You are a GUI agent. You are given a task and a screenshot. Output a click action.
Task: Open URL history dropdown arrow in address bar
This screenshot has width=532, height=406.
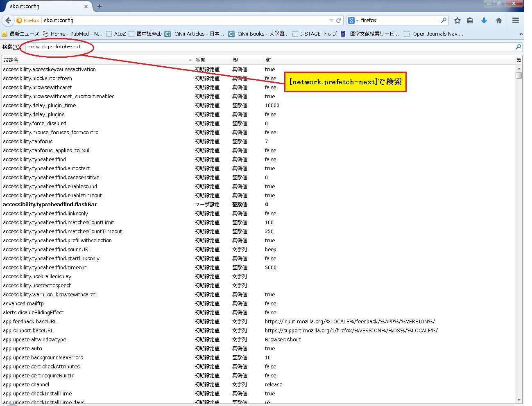(x=331, y=20)
